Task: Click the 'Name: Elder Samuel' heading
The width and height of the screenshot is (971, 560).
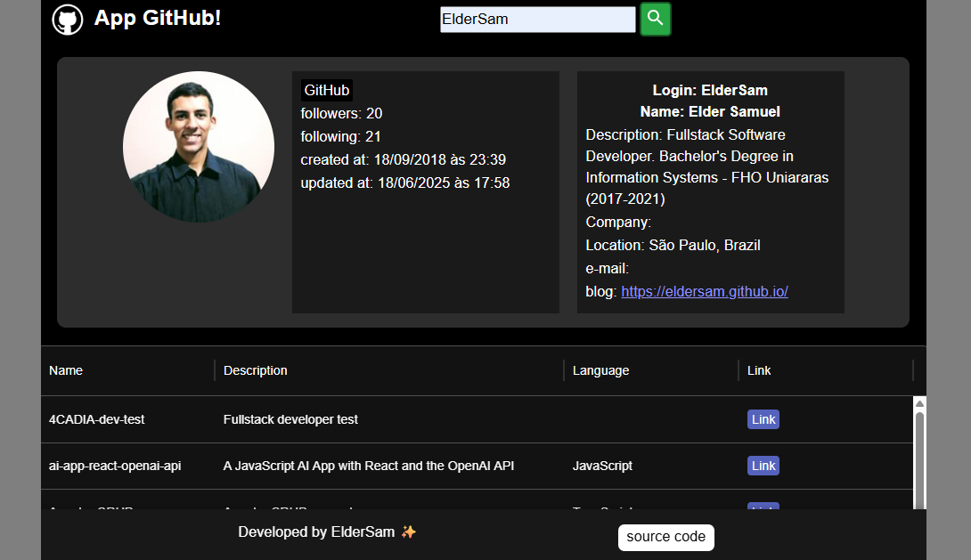Action: click(710, 112)
